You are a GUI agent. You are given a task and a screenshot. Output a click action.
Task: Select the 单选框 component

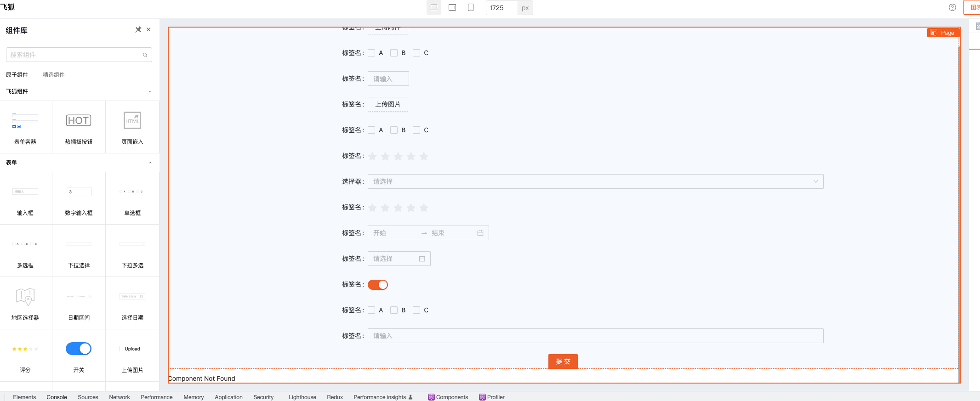click(132, 198)
